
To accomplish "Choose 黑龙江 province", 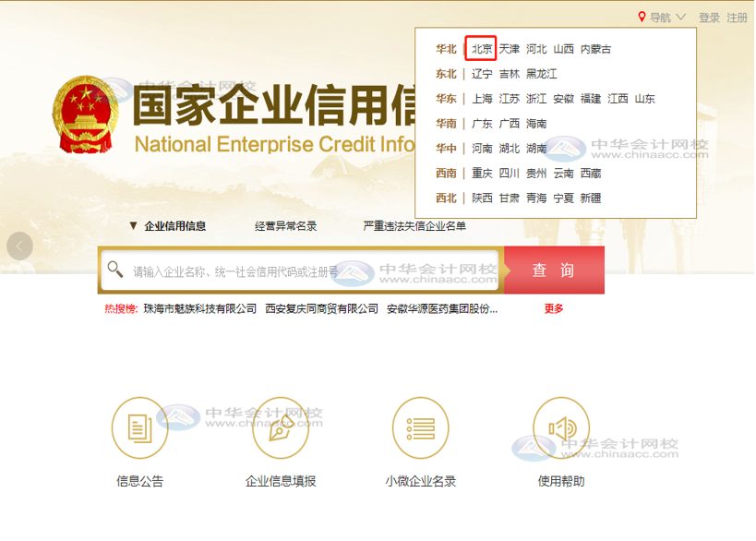I will click(x=542, y=74).
